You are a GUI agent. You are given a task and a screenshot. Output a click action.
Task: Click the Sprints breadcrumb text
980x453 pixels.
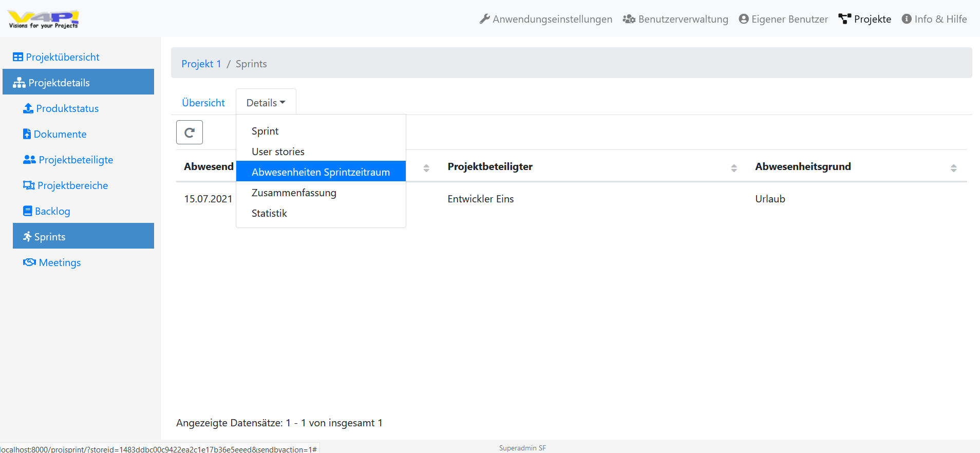point(251,64)
